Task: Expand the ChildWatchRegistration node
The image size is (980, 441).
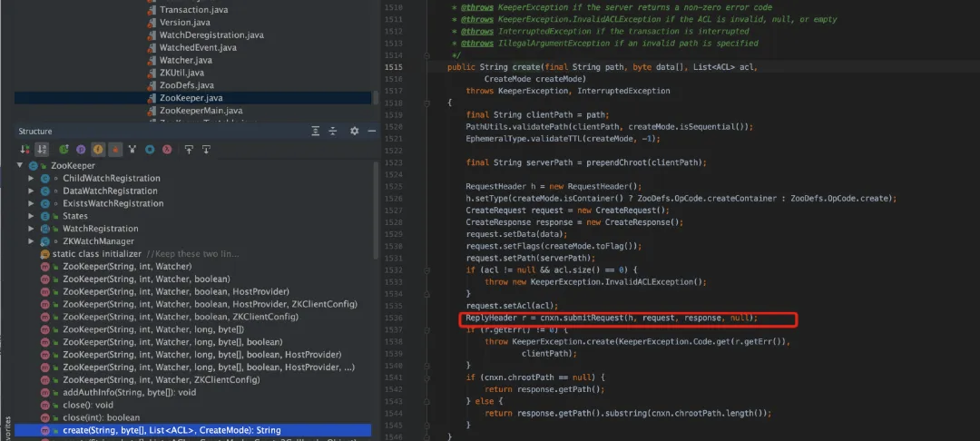Action: click(31, 179)
